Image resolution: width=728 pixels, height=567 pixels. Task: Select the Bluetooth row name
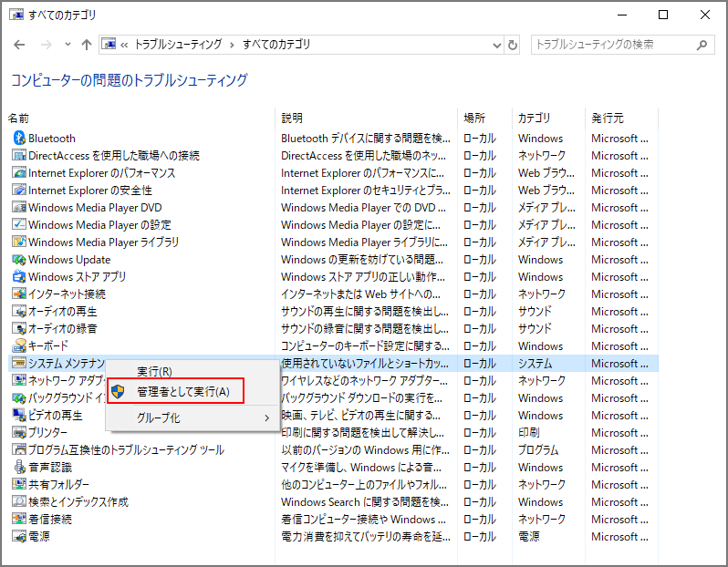pyautogui.click(x=51, y=139)
